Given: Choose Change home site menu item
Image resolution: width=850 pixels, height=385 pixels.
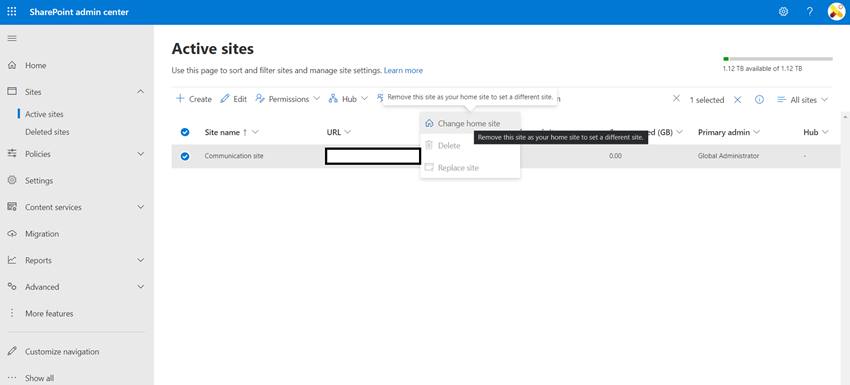Looking at the screenshot, I should [x=470, y=124].
